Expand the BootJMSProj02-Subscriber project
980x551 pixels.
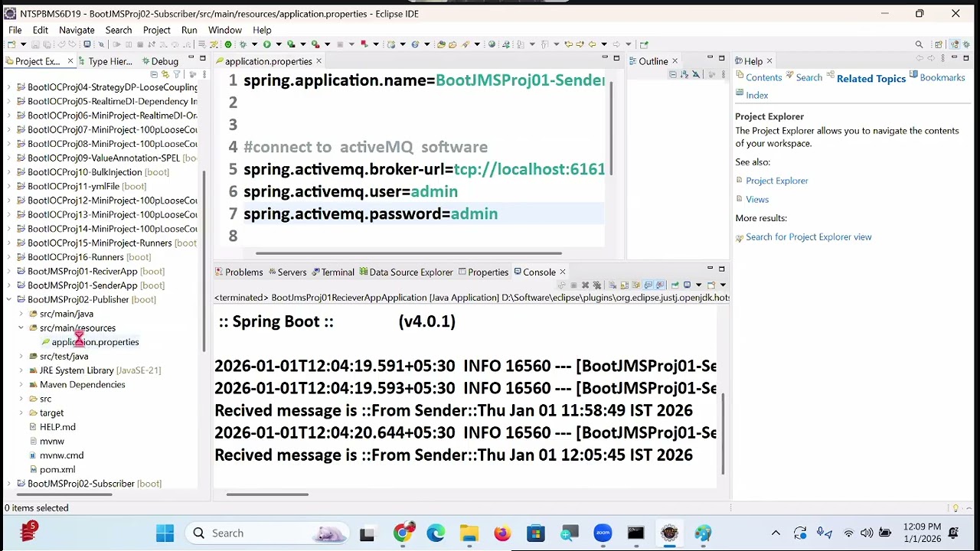point(9,484)
